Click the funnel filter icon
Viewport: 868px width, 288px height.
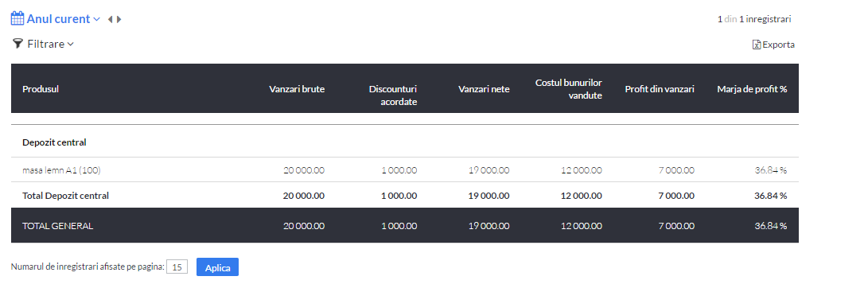pyautogui.click(x=18, y=44)
